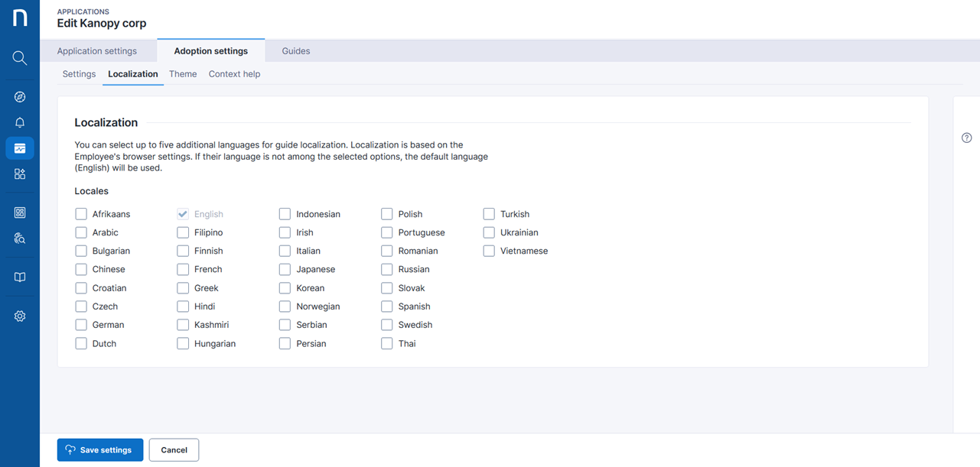Open the open-book icon in sidebar
Image resolution: width=980 pixels, height=467 pixels.
point(20,277)
